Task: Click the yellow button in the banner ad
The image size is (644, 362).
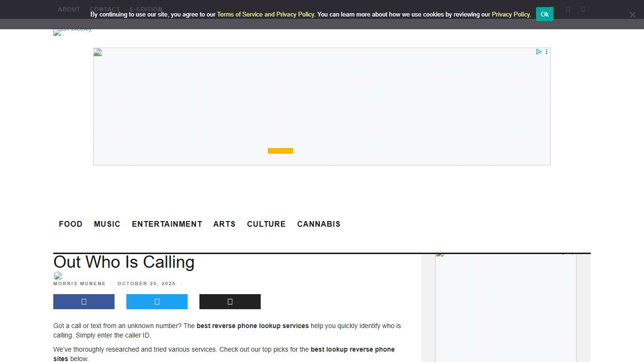Action: pos(281,151)
